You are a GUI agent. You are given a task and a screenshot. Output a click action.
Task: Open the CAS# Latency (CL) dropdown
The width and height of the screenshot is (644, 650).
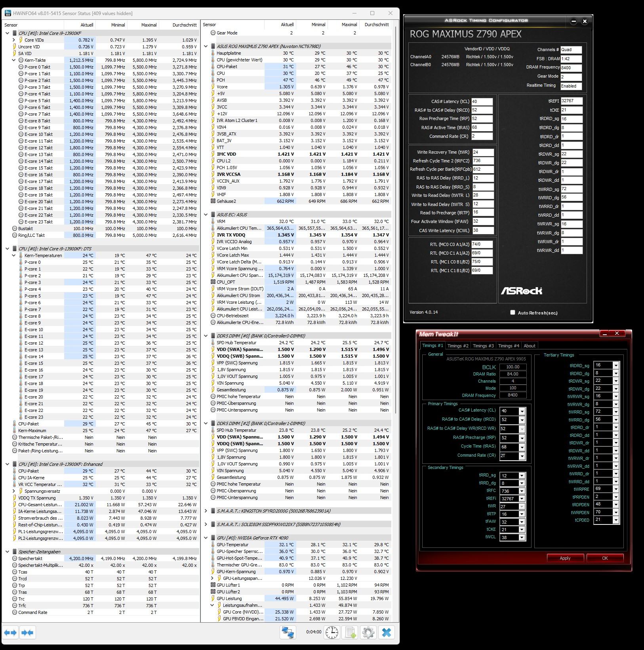click(x=522, y=411)
